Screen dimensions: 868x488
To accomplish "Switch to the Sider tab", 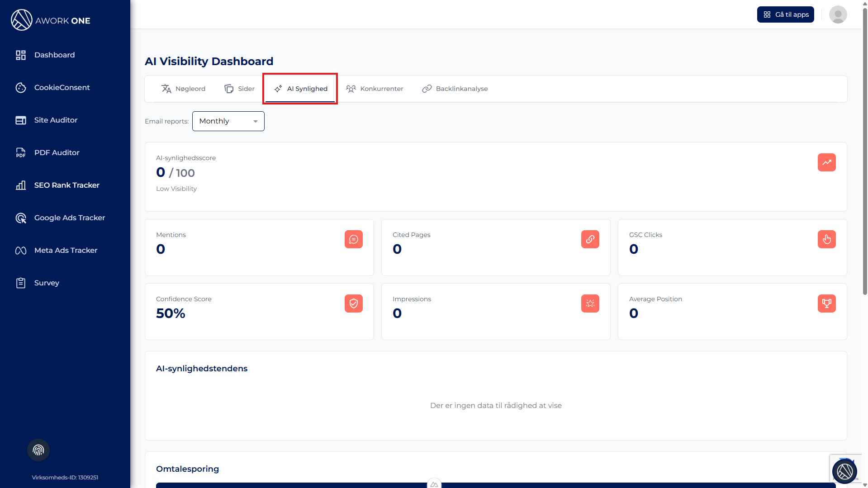I will click(240, 89).
